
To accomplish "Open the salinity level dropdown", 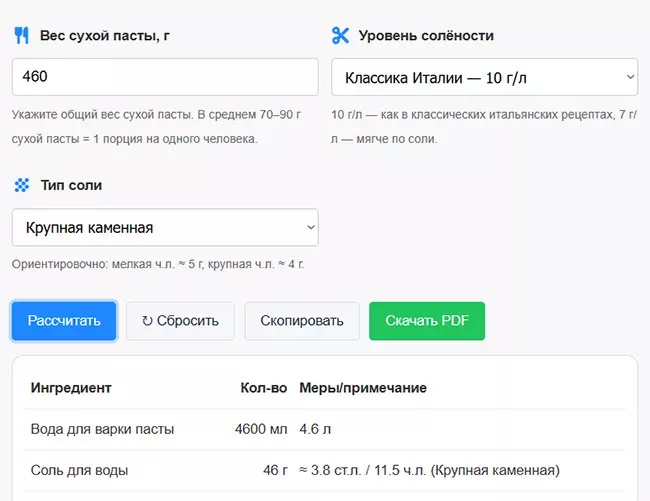I will tap(484, 77).
